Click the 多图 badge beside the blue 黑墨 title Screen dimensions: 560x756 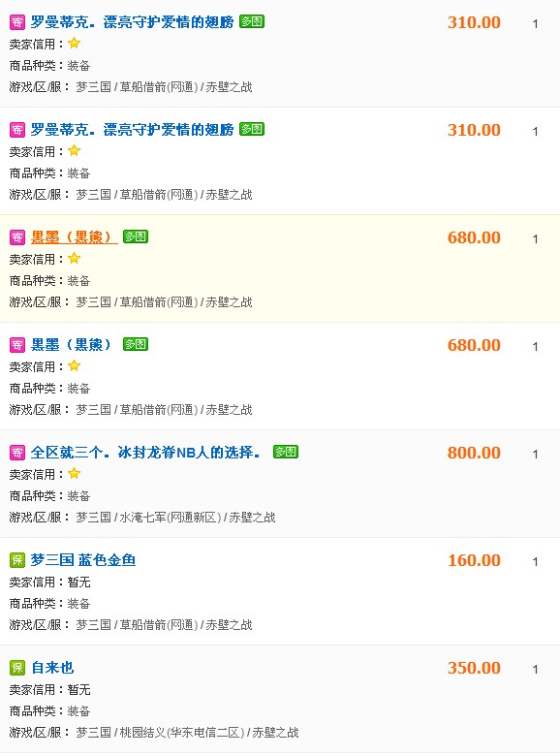point(136,344)
